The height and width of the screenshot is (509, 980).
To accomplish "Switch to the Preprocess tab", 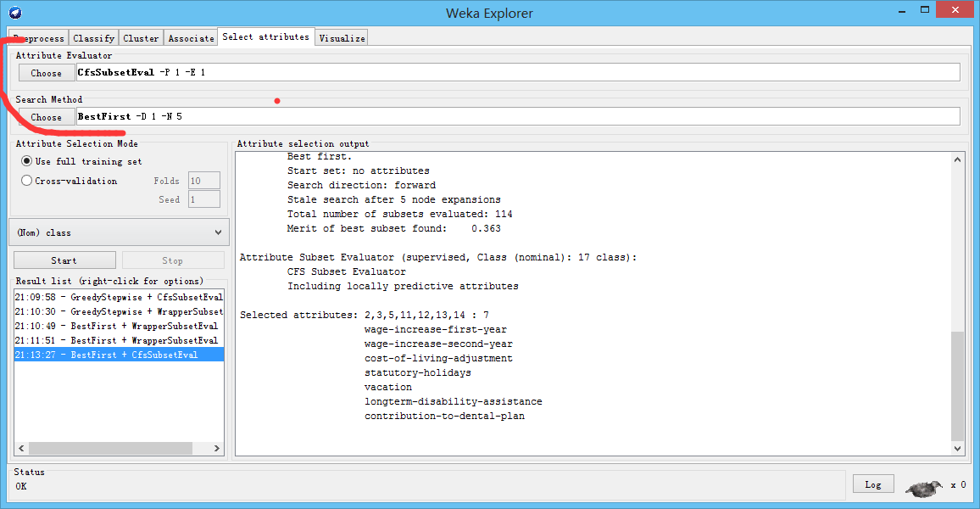I will 38,38.
